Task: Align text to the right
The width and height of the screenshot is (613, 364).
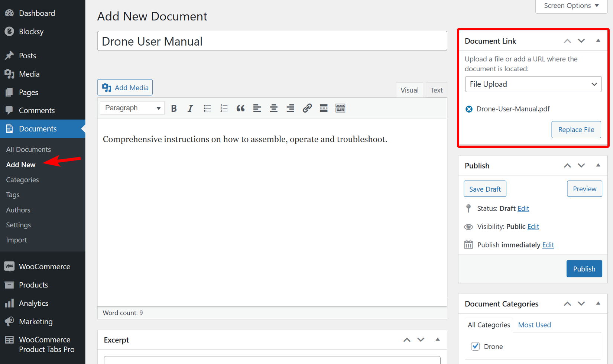Action: (290, 108)
